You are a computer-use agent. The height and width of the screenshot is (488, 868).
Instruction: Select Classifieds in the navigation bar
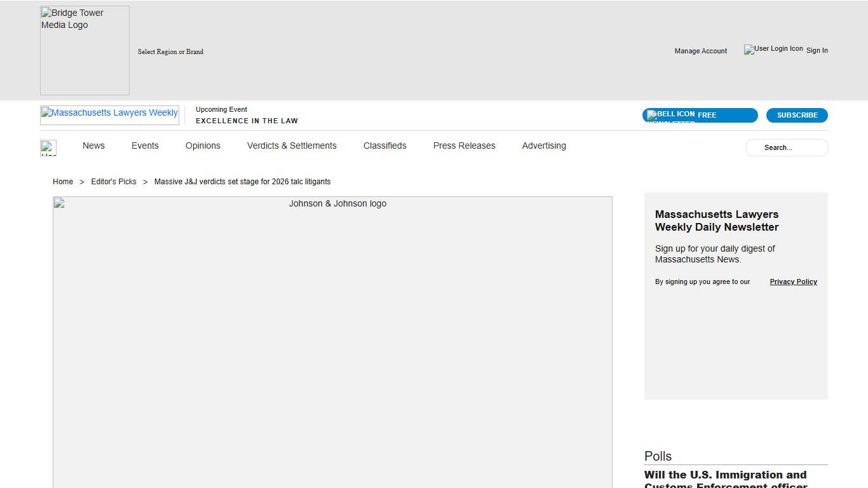384,146
